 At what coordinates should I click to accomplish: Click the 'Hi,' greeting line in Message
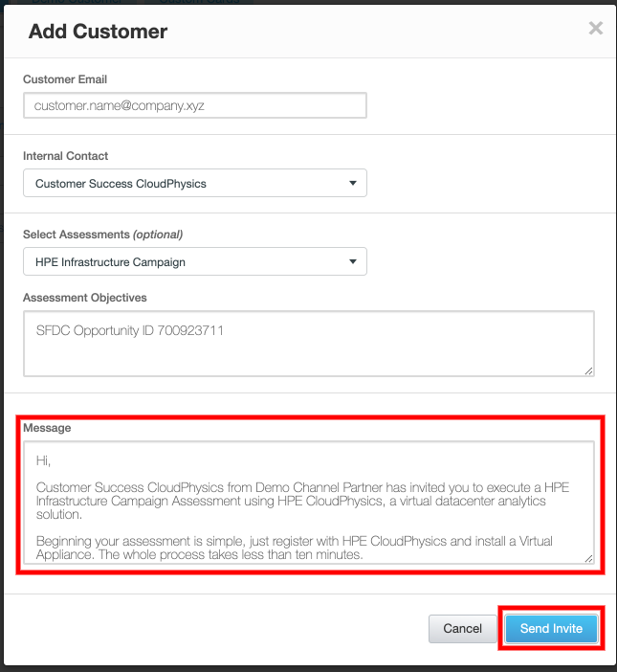43,460
